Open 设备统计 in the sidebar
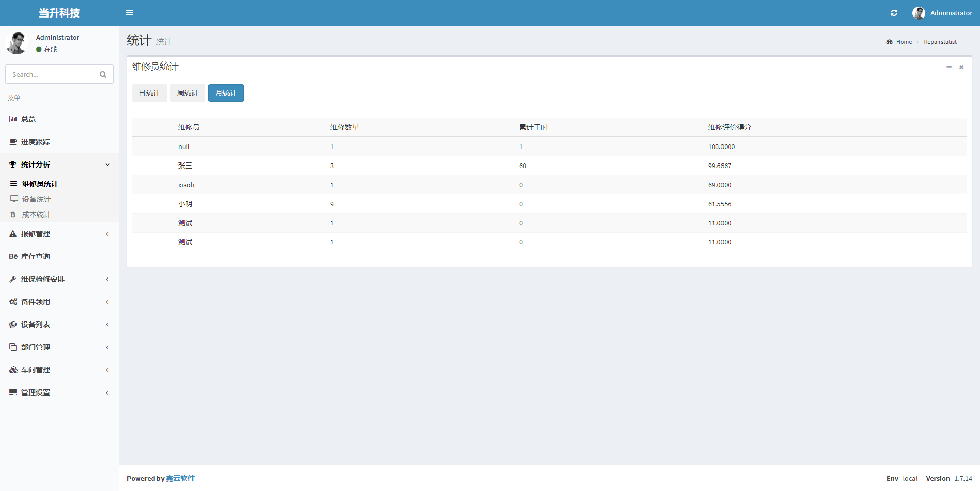980x491 pixels. point(36,199)
